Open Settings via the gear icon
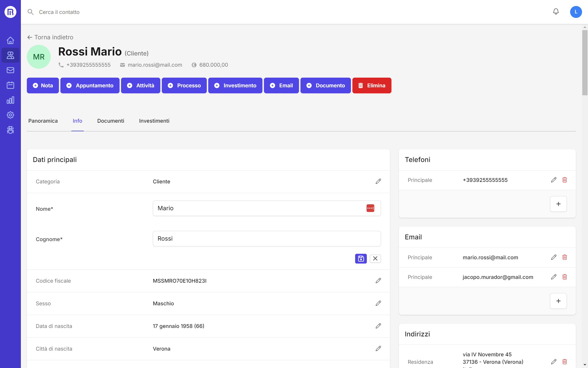The image size is (588, 368). [x=10, y=115]
